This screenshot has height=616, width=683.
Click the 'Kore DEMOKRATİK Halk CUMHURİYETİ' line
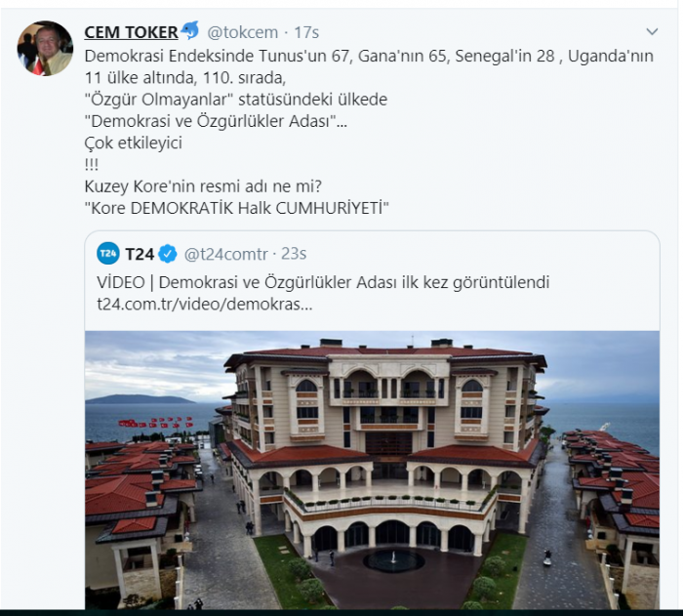(236, 208)
